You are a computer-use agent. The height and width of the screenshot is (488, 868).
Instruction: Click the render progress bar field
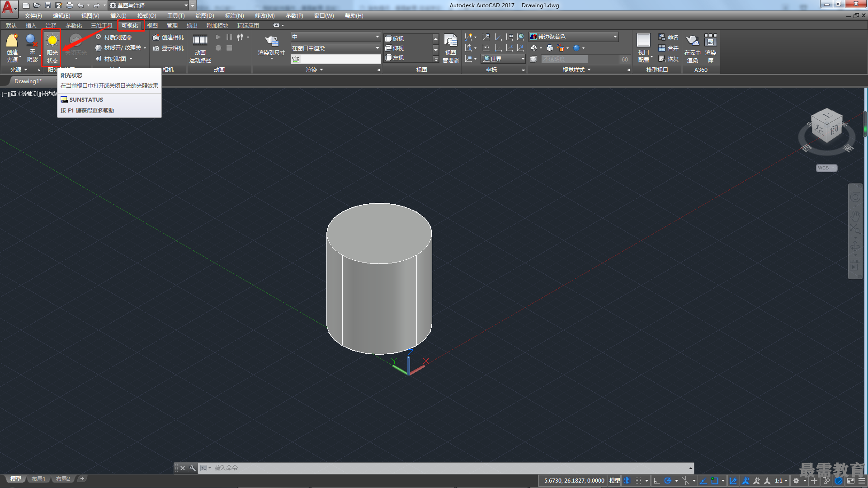tap(341, 59)
